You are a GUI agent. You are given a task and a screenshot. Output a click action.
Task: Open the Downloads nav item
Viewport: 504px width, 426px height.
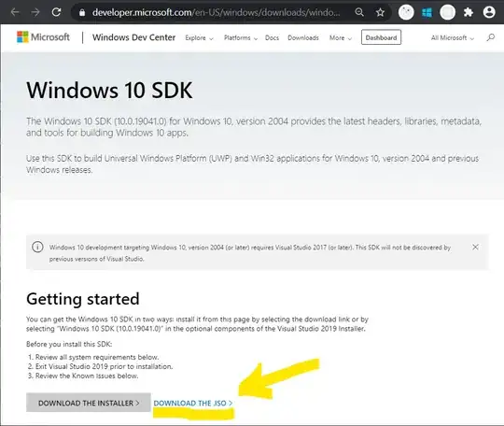tap(303, 38)
